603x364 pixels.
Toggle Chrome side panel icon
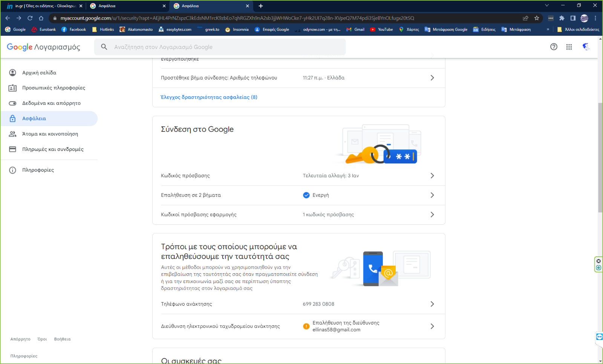click(573, 18)
